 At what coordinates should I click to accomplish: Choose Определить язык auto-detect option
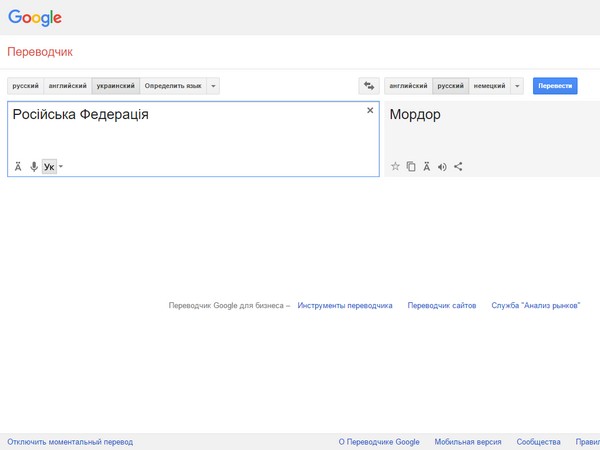click(173, 86)
